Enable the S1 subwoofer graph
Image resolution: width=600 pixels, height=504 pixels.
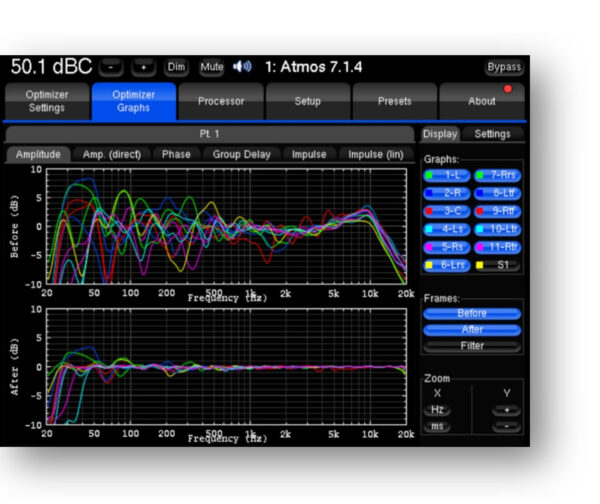pyautogui.click(x=497, y=265)
